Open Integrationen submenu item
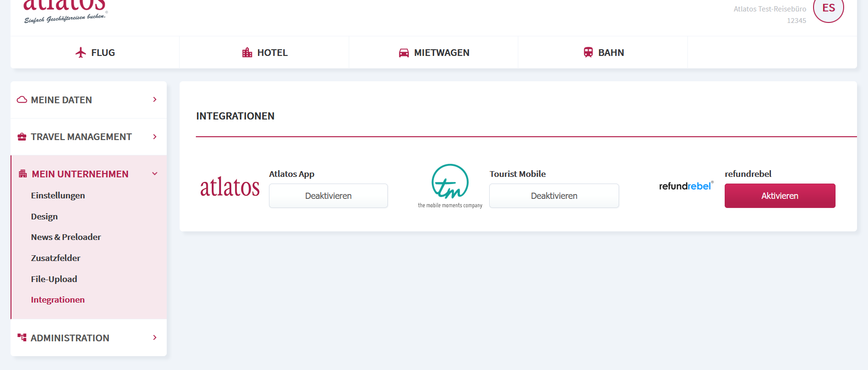Image resolution: width=868 pixels, height=370 pixels. 58,300
